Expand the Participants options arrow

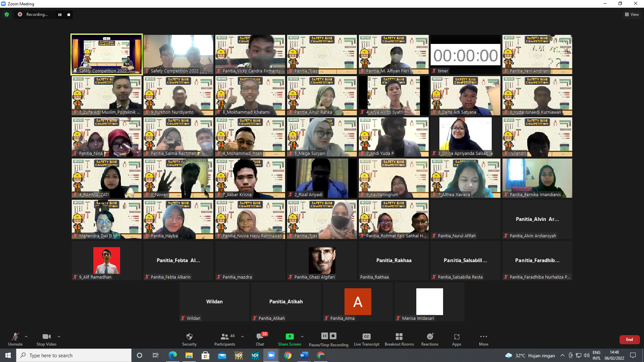[x=243, y=337]
